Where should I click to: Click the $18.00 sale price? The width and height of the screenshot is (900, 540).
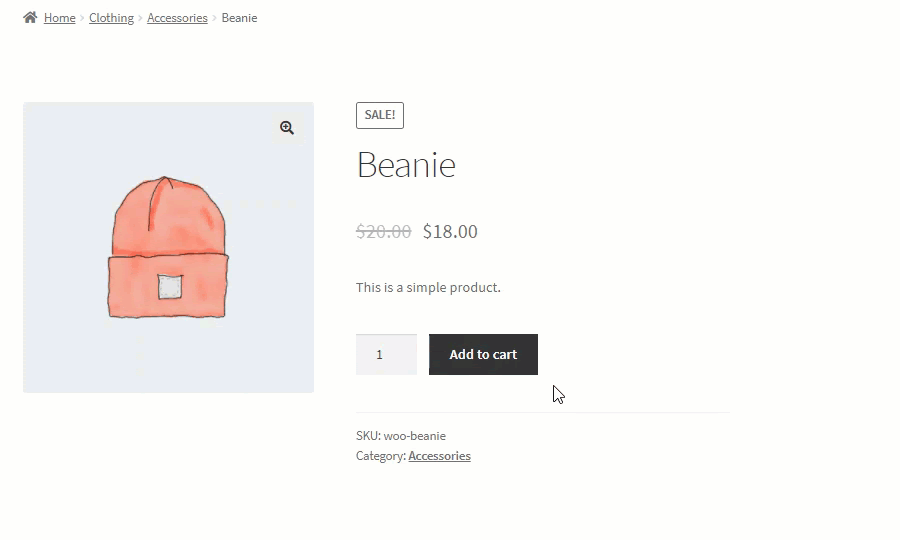(x=450, y=231)
